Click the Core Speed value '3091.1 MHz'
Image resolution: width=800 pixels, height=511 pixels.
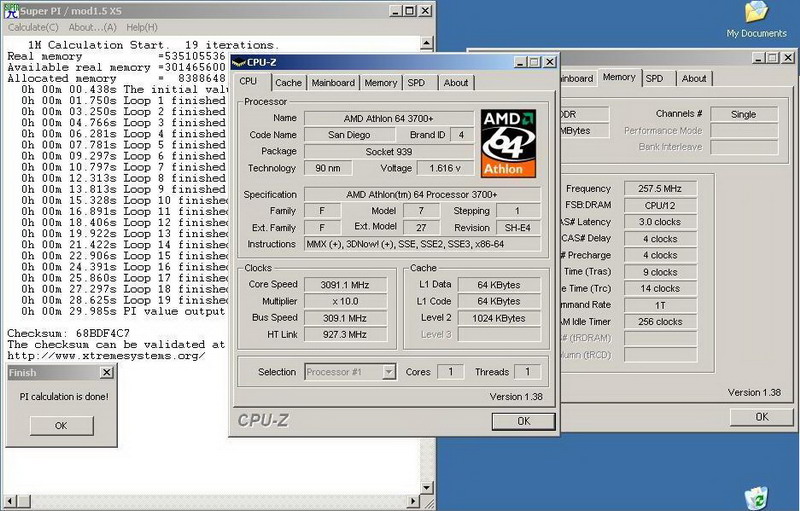pyautogui.click(x=345, y=285)
